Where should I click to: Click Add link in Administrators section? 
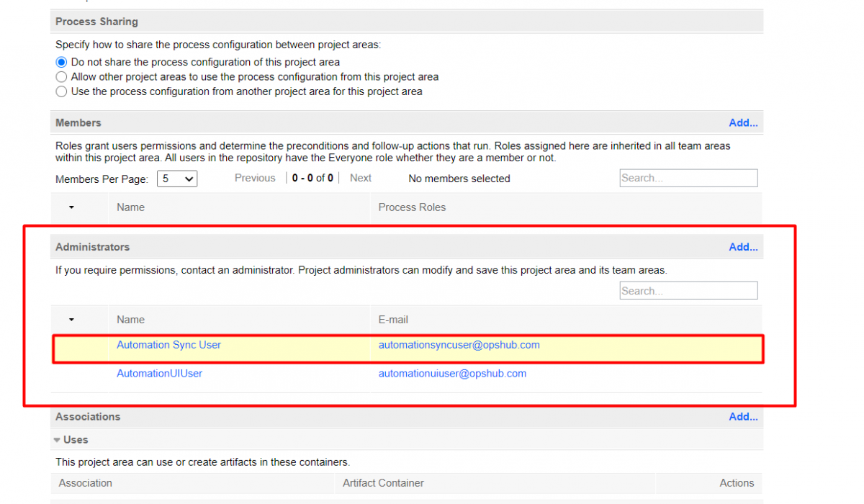coord(742,247)
